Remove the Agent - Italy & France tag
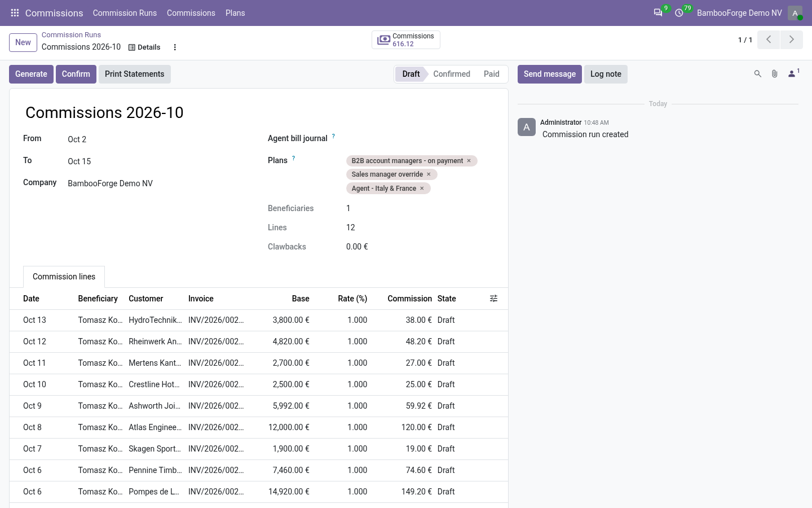 [x=422, y=189]
